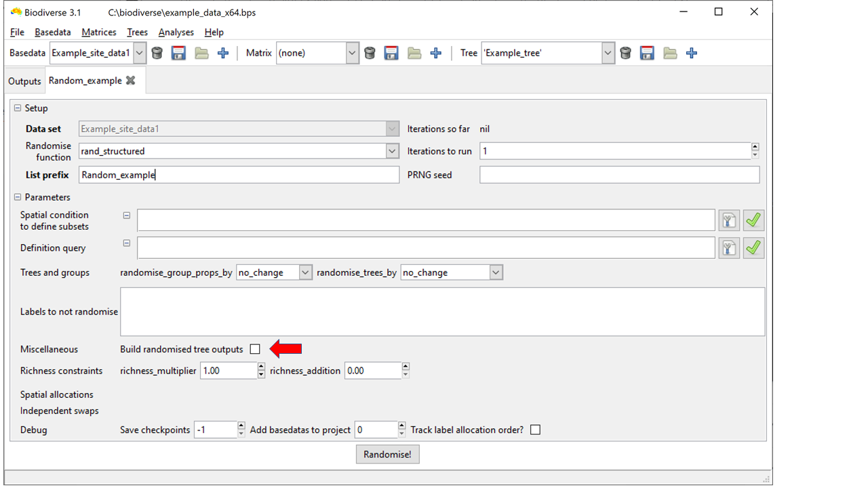Save the Matrix using its save icon

tap(391, 52)
